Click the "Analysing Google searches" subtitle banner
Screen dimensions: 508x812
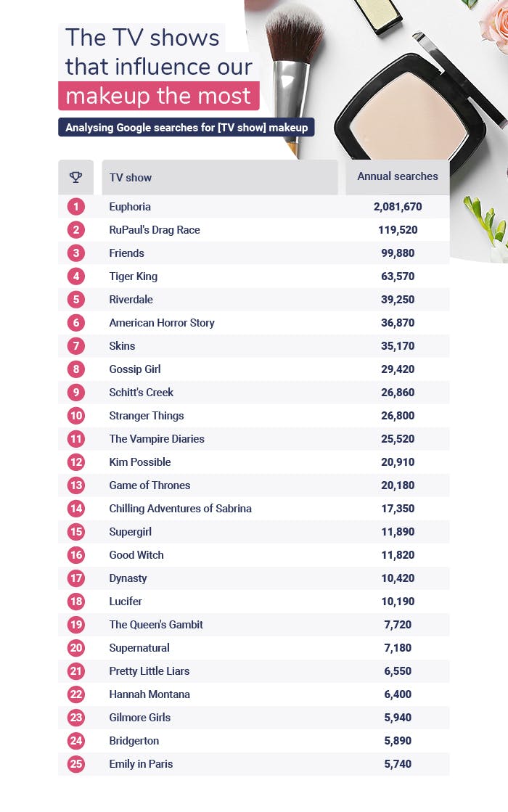186,128
